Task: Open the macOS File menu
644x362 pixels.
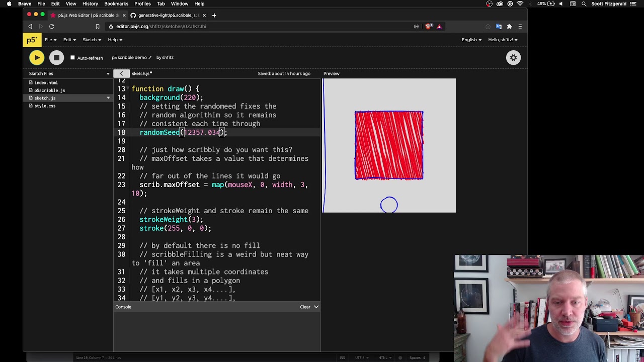Action: [41, 4]
